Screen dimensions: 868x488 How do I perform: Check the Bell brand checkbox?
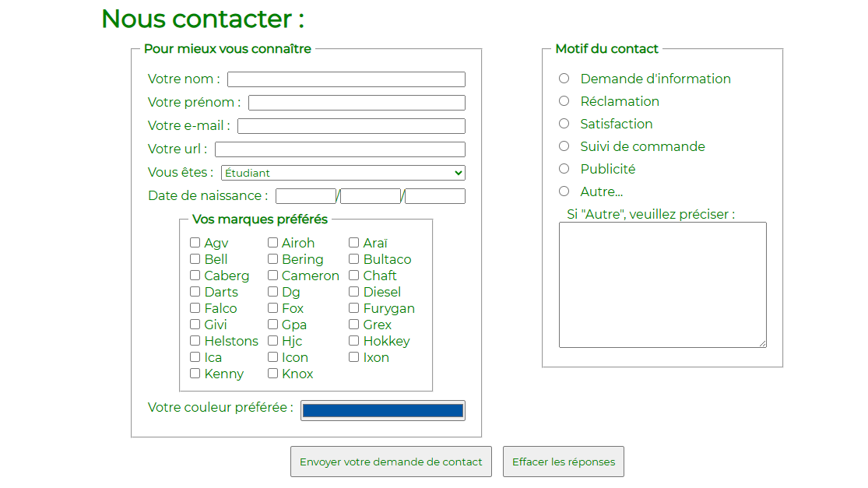tap(195, 259)
